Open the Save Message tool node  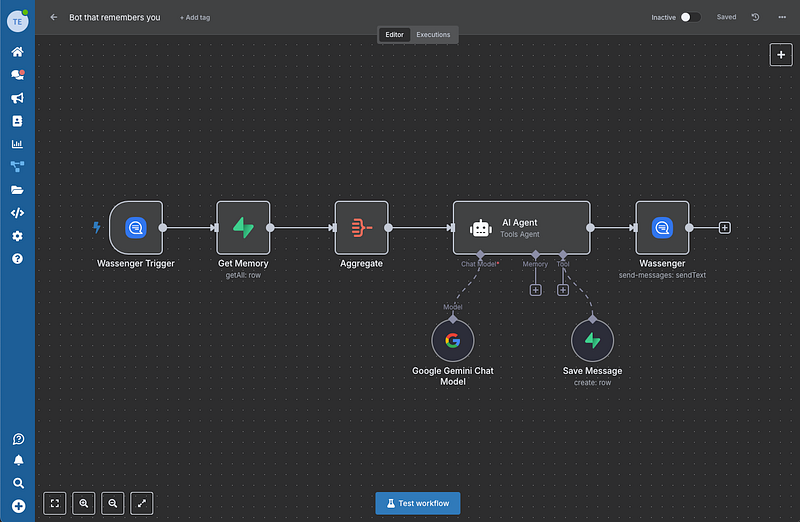[x=592, y=341]
